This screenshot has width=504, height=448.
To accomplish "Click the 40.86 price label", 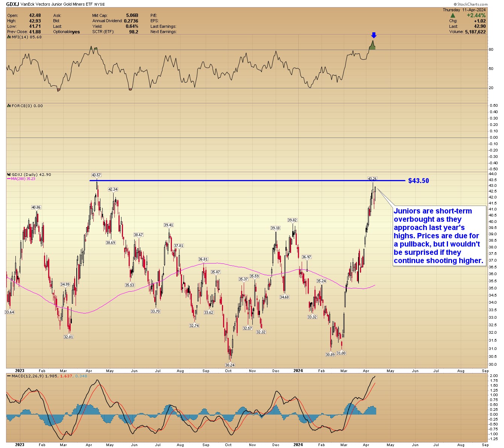I will [36, 207].
